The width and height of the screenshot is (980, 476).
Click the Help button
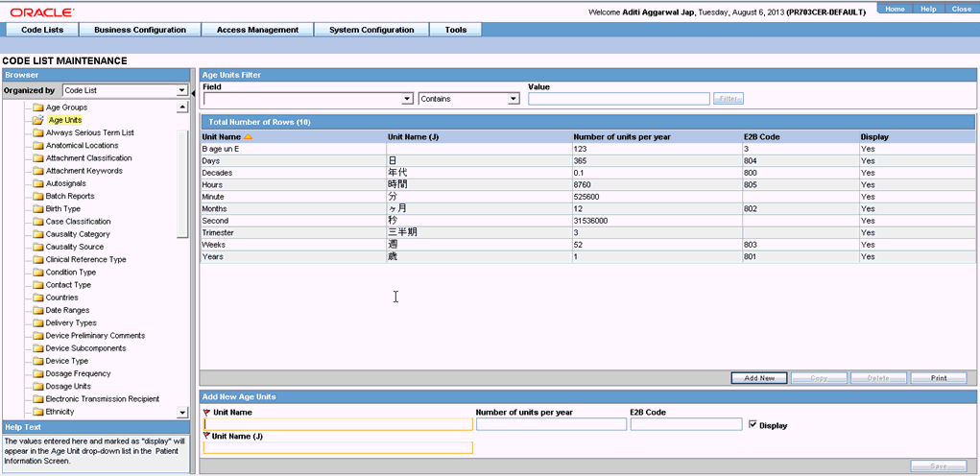coord(928,9)
